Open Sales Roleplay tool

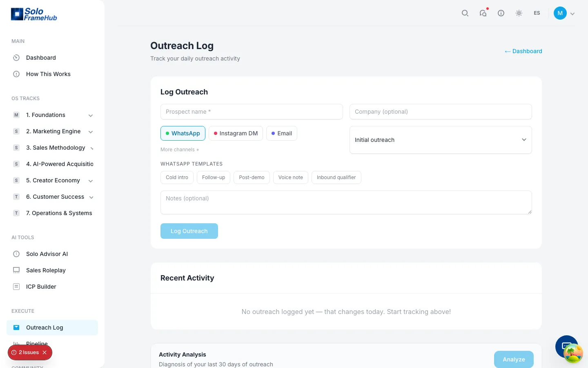tap(52, 270)
